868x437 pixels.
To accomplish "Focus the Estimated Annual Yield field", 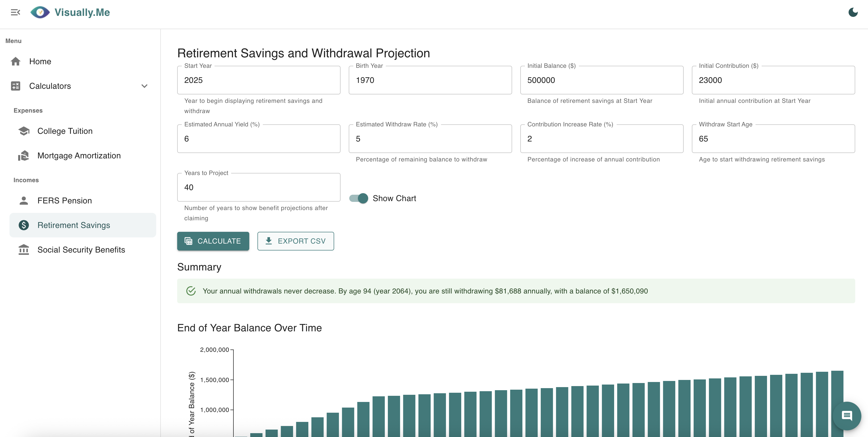I will click(258, 139).
